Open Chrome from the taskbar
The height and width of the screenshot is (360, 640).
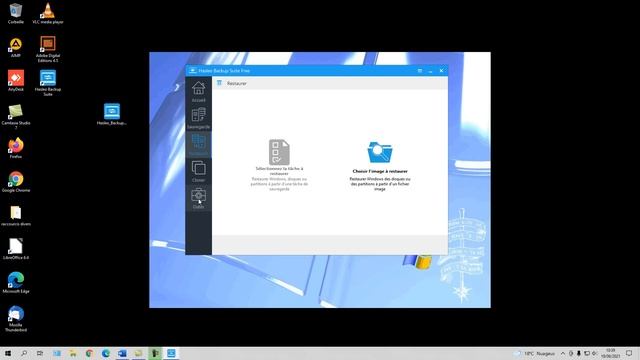(89, 353)
